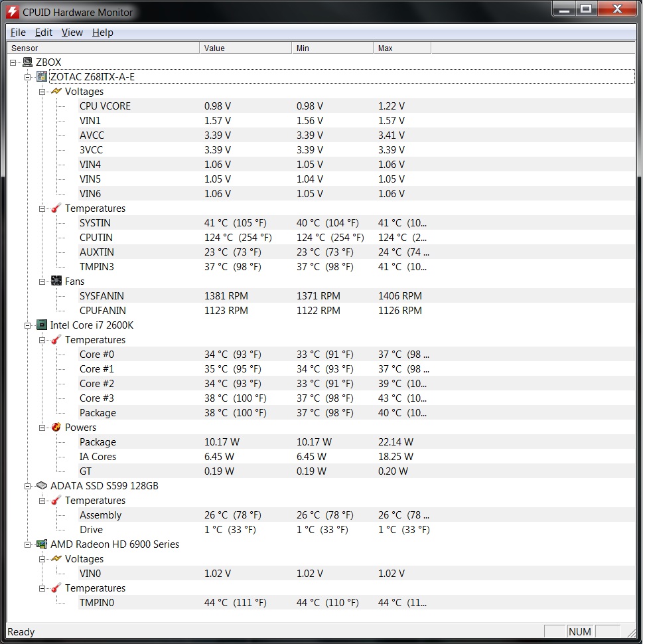Screen dimensions: 645x644
Task: Collapse the Radeon Temperatures group
Action: [42, 588]
